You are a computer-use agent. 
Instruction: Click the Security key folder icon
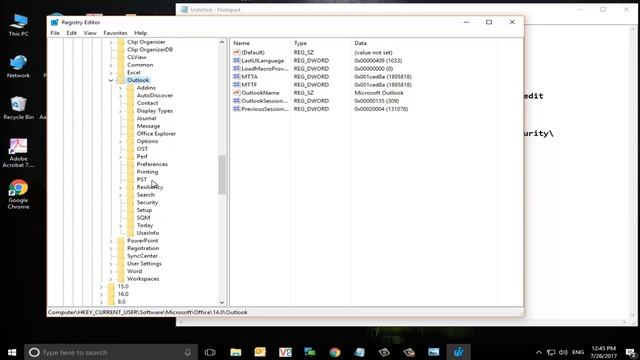coord(131,202)
